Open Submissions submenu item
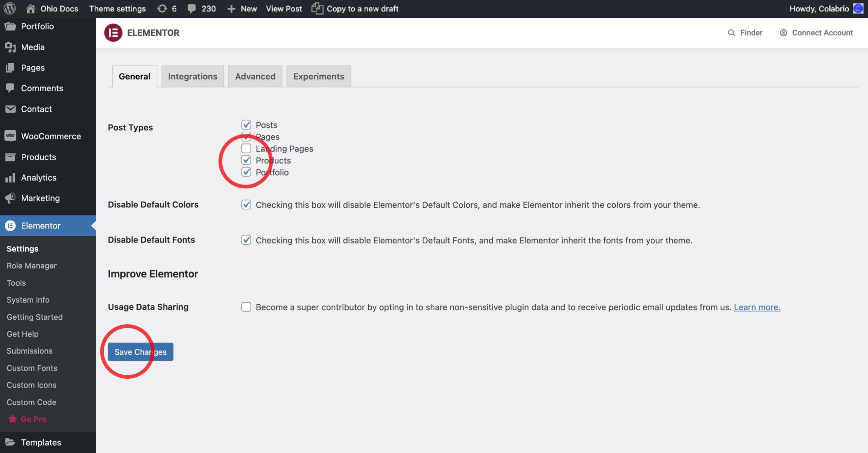Viewport: 868px width, 453px height. pos(29,351)
